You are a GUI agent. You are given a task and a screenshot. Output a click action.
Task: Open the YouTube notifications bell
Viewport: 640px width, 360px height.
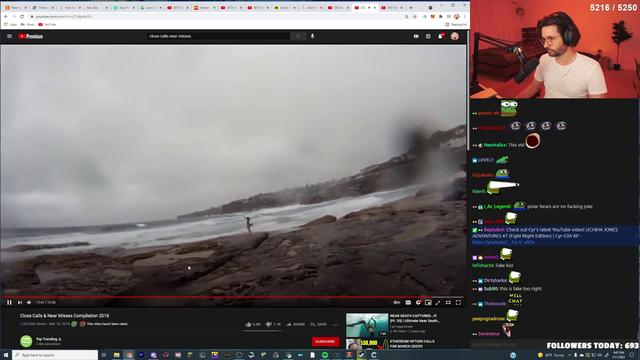[x=440, y=36]
